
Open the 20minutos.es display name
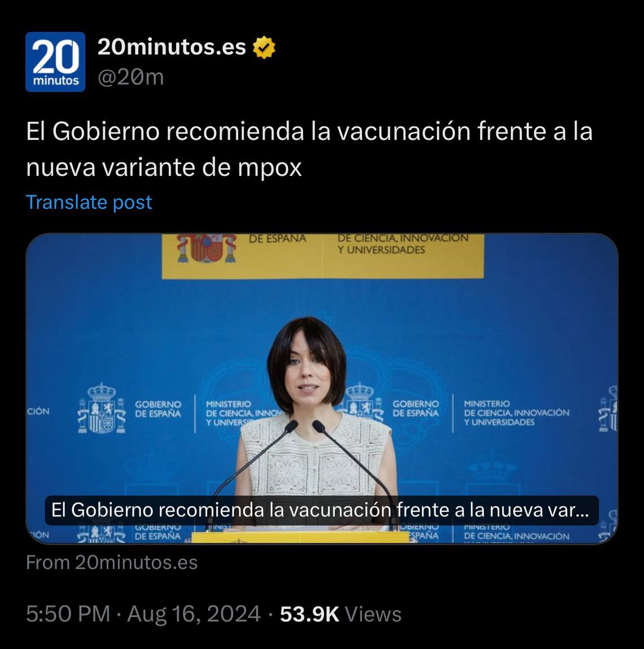(172, 47)
